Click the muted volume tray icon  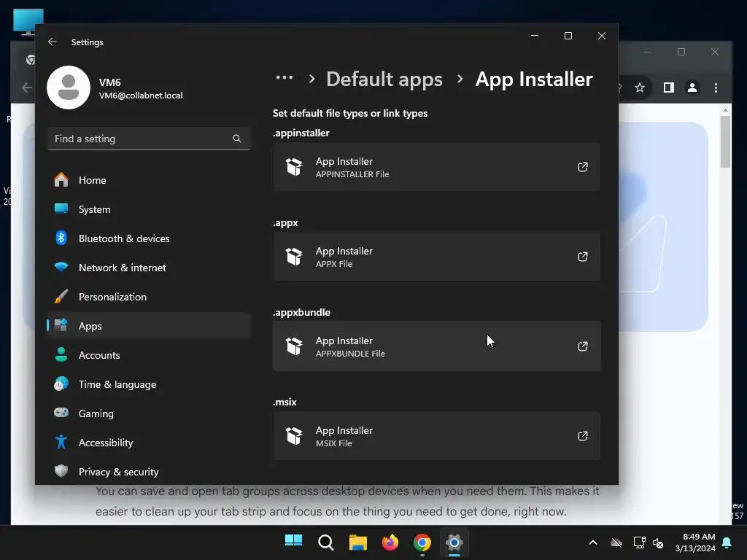[658, 542]
